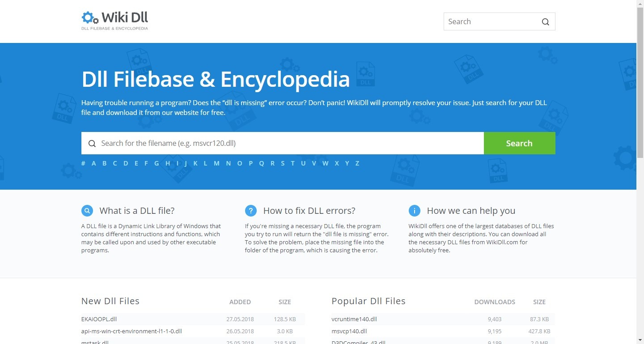Screen dimensions: 644x344
Task: Click the 'DOWNLOADS' column header
Action: [x=495, y=302]
